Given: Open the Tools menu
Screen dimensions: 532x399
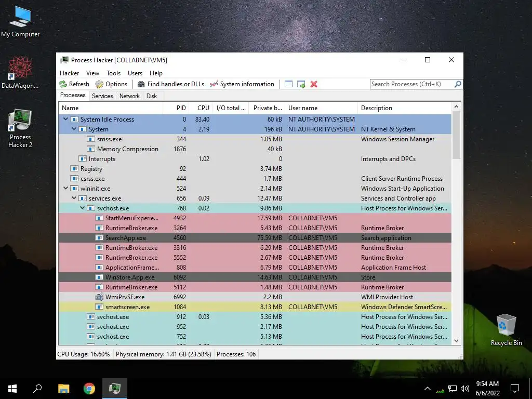Looking at the screenshot, I should point(113,73).
